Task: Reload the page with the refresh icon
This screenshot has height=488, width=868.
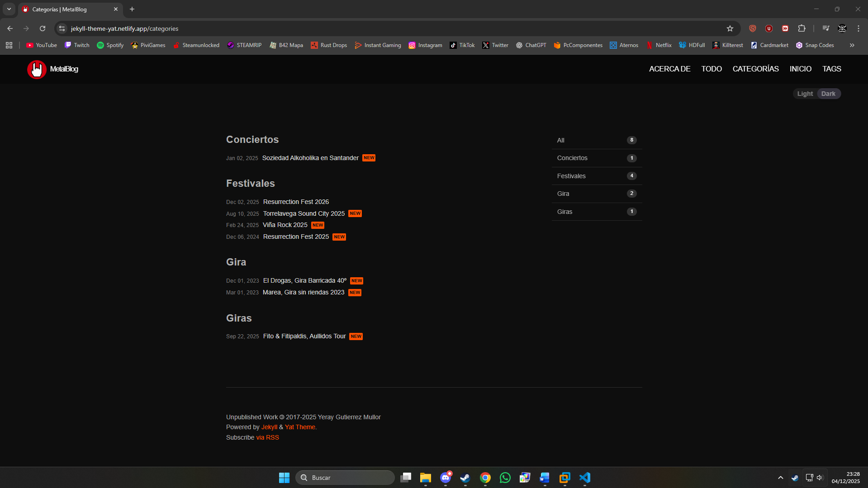Action: [x=43, y=28]
